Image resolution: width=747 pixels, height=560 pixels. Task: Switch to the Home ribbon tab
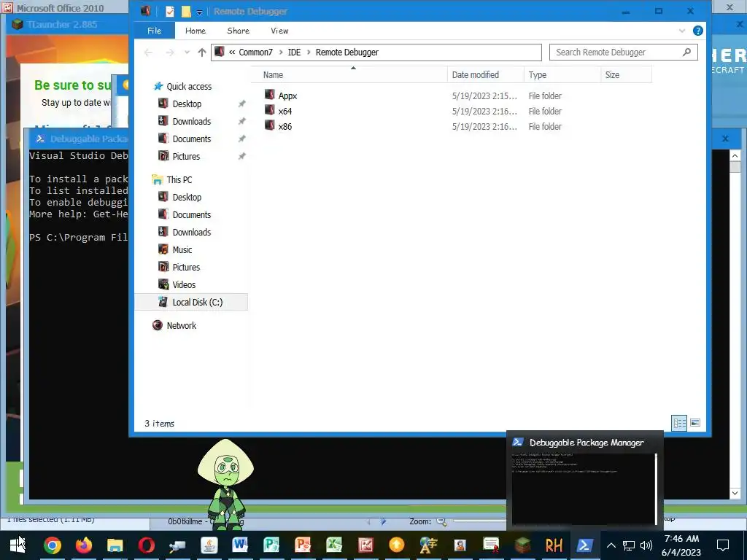196,31
